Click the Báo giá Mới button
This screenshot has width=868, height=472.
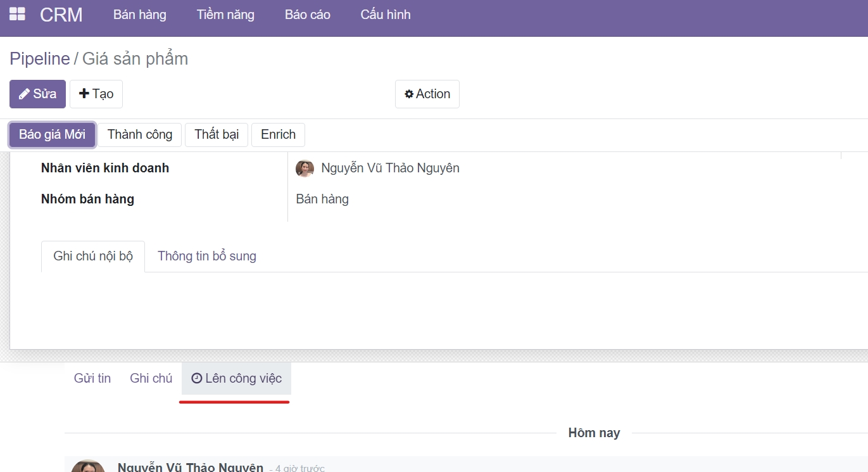pyautogui.click(x=52, y=135)
